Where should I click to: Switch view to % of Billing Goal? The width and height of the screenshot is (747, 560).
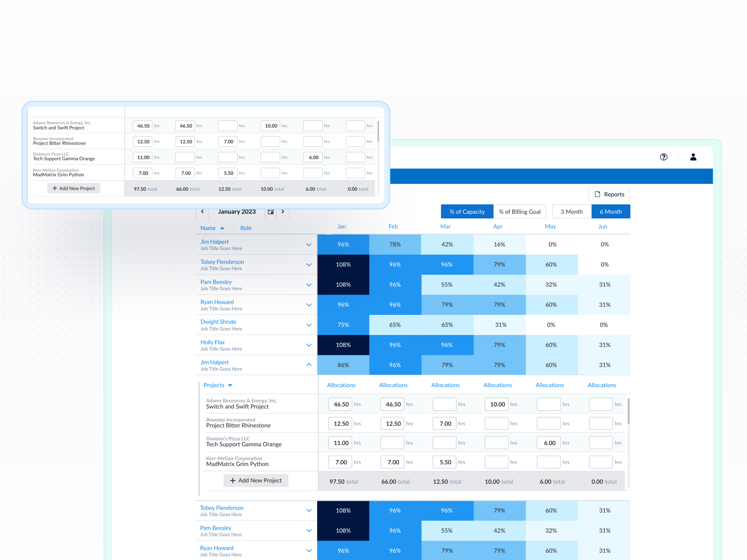[519, 212]
